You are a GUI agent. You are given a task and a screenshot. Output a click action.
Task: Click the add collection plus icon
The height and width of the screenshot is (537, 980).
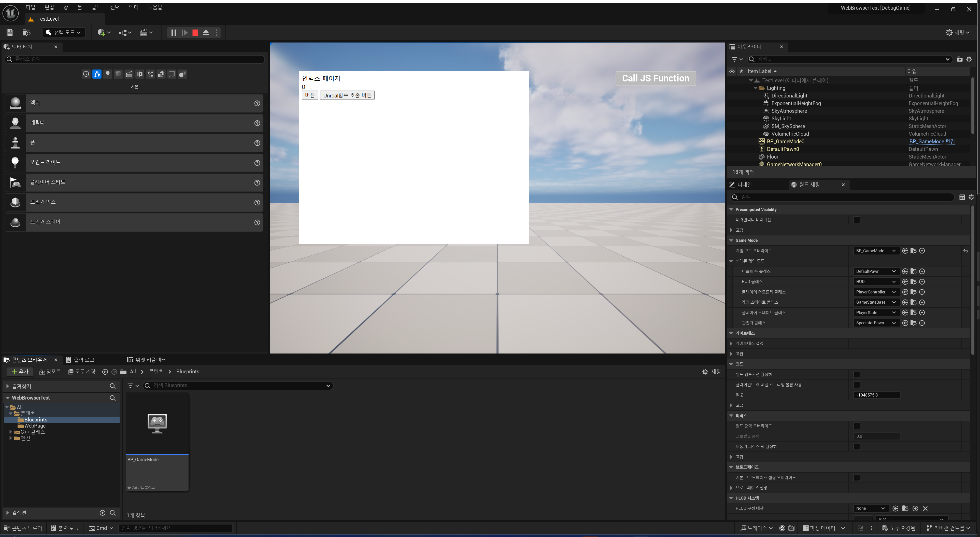pyautogui.click(x=102, y=513)
